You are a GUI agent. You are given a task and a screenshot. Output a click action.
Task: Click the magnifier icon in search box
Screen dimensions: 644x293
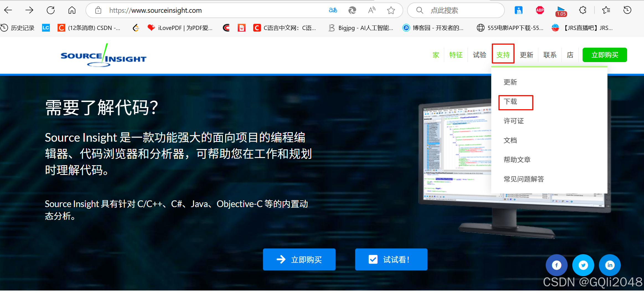click(x=420, y=10)
